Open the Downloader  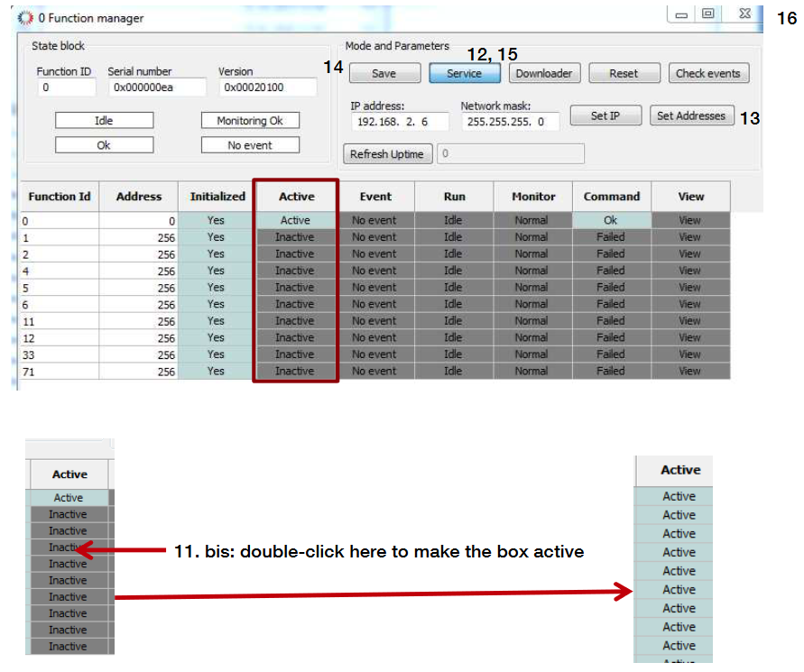pos(544,74)
